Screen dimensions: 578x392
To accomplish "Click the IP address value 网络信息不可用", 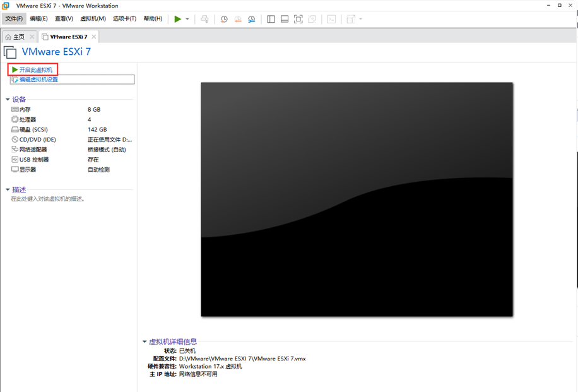I will click(198, 374).
